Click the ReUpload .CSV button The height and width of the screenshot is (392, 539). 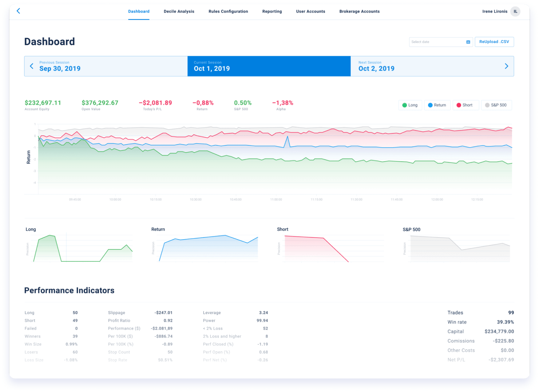[x=494, y=42]
